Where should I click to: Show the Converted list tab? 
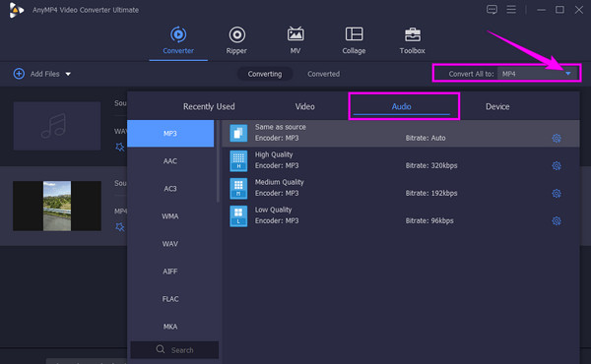pyautogui.click(x=323, y=74)
